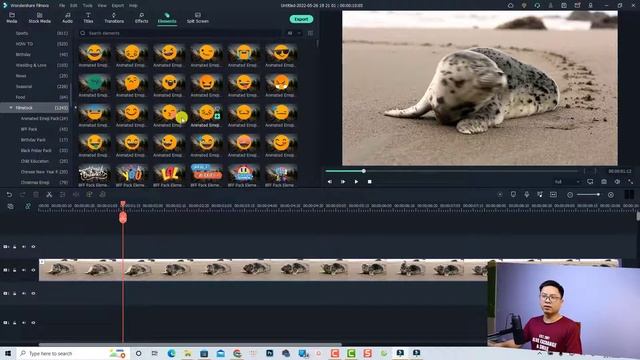Toggle eye visibility on the top track
The height and width of the screenshot is (360, 640).
click(x=33, y=247)
